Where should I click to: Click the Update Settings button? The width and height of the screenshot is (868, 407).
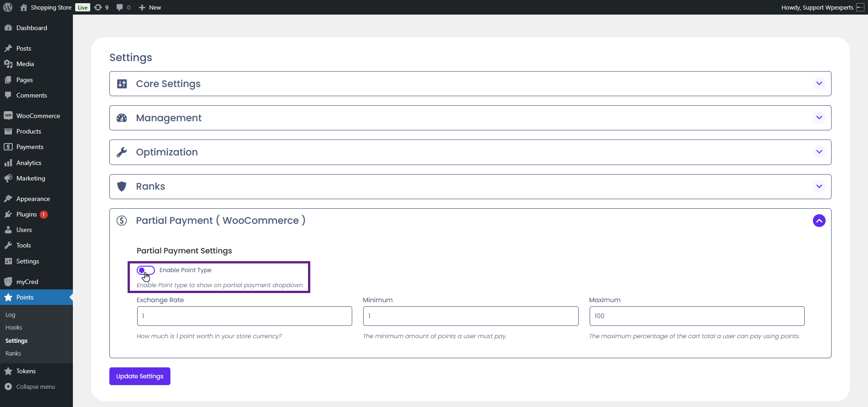point(139,376)
